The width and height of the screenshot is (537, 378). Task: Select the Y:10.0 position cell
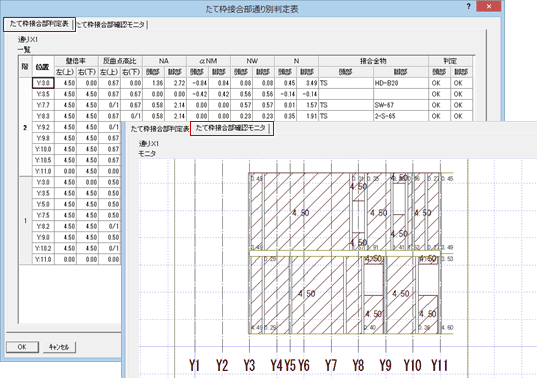[x=43, y=149]
